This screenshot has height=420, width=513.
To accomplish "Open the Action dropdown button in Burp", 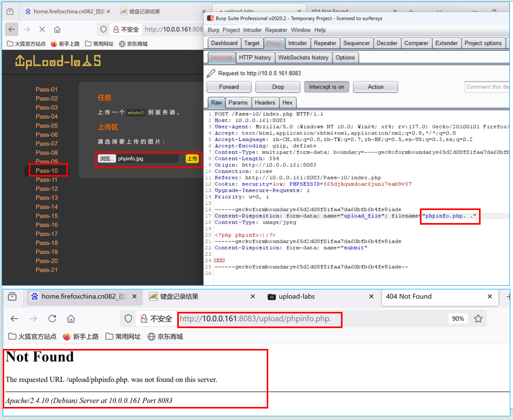I will coord(375,87).
